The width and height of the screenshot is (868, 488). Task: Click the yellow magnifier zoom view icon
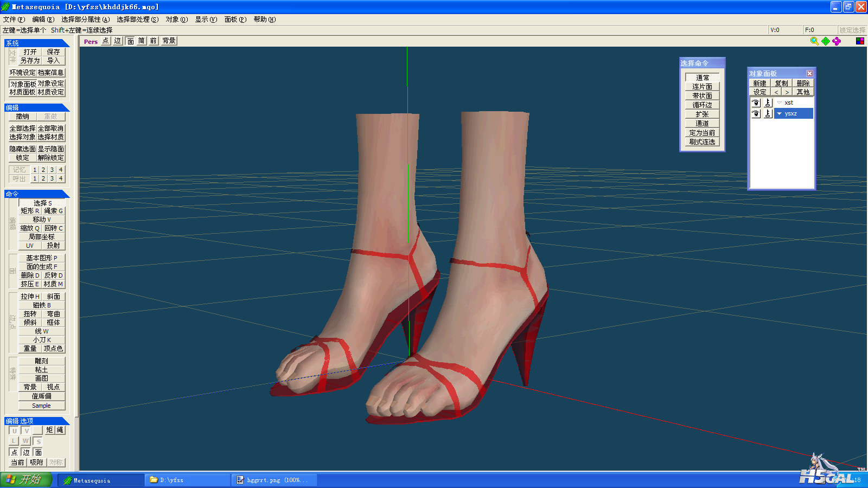814,41
